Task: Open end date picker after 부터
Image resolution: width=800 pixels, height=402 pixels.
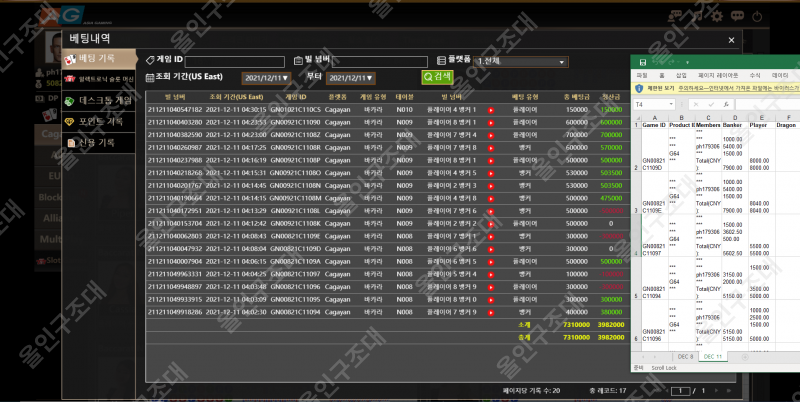Action: 350,78
